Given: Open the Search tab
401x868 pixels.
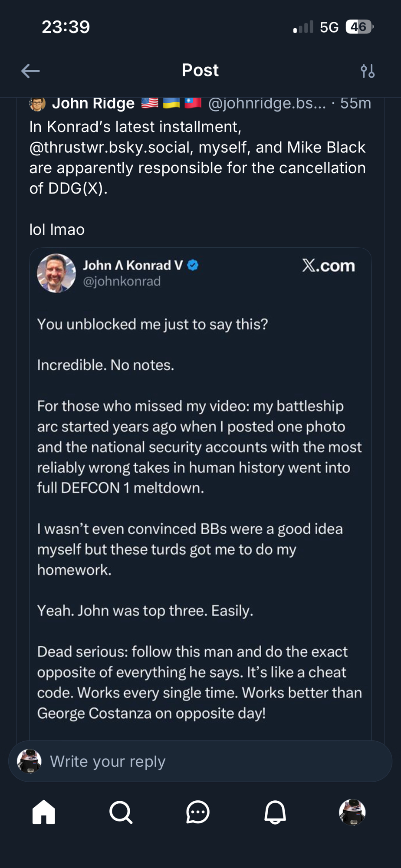Looking at the screenshot, I should [121, 812].
